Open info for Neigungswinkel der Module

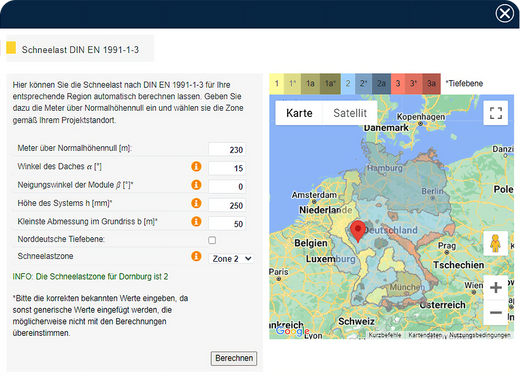(196, 184)
